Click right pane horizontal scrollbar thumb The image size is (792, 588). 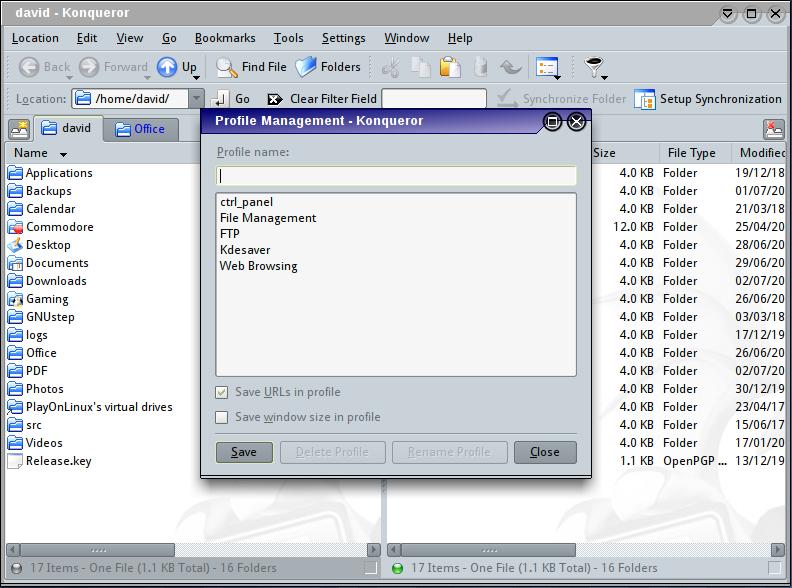pyautogui.click(x=488, y=550)
